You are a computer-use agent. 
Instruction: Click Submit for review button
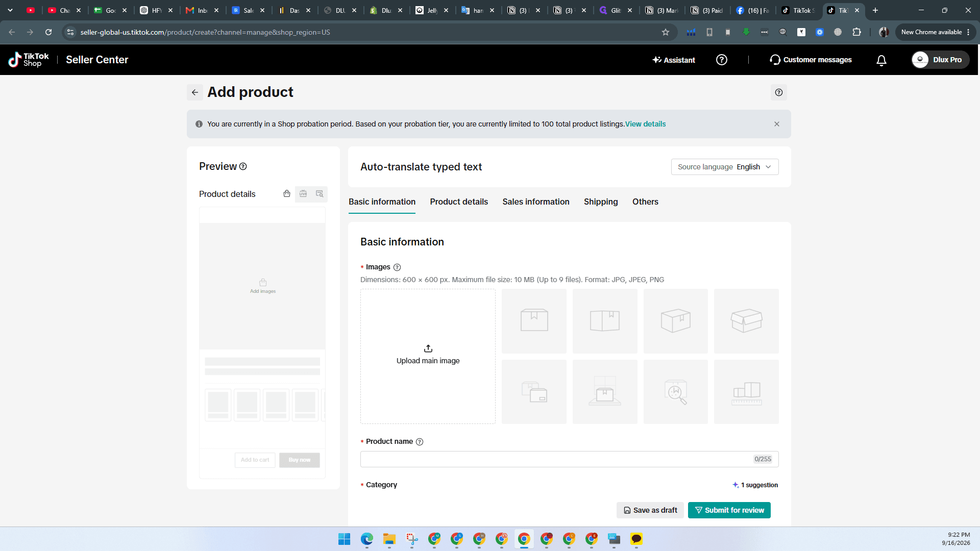tap(729, 510)
